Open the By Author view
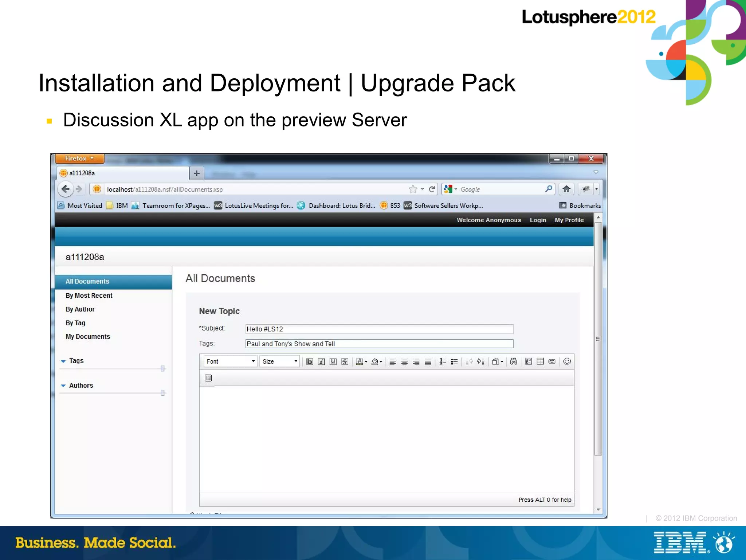Viewport: 746px width, 560px height. pyautogui.click(x=80, y=309)
